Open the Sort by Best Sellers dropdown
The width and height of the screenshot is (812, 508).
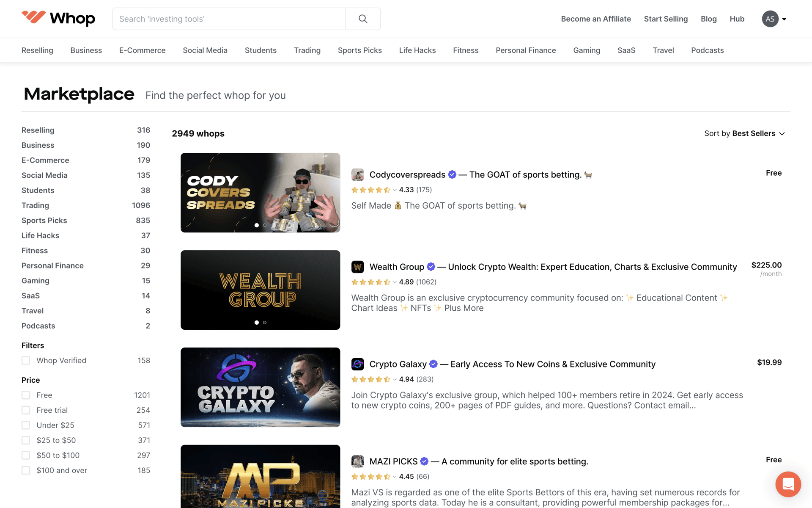pos(744,133)
